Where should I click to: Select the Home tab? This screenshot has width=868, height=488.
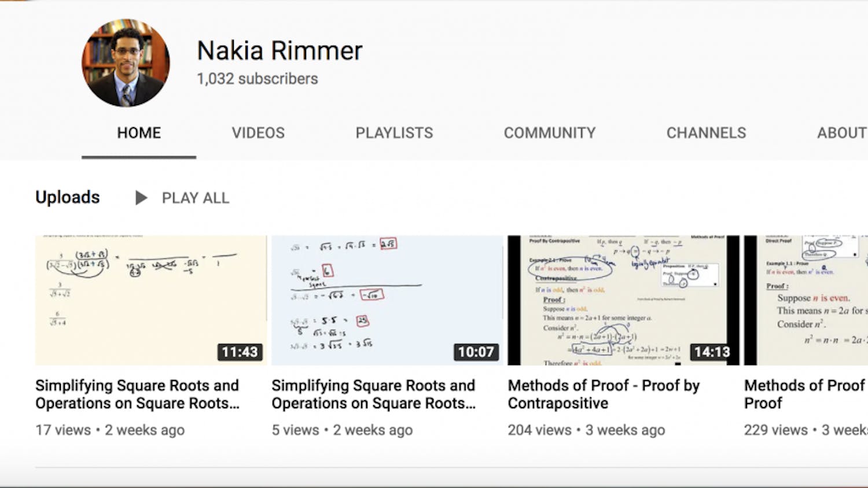point(139,133)
